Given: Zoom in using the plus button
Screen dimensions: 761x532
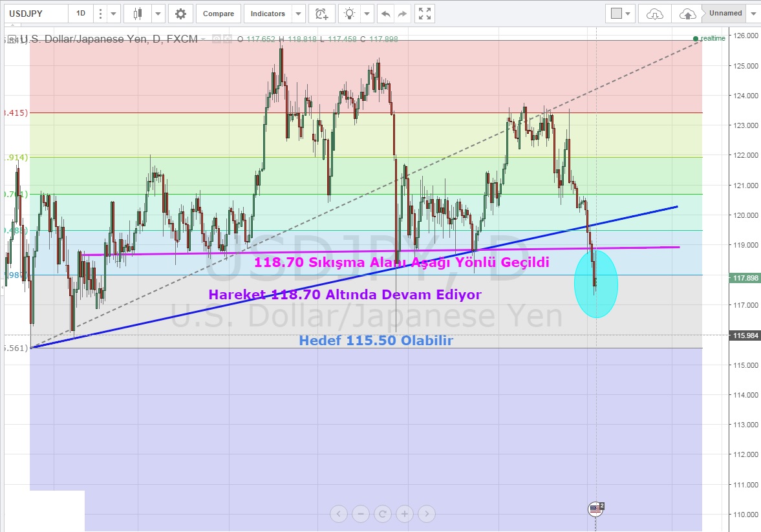Looking at the screenshot, I should point(405,515).
